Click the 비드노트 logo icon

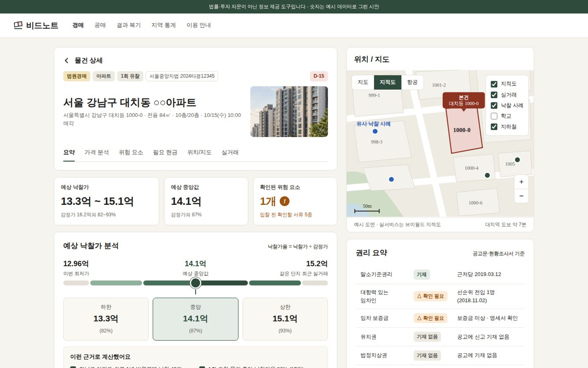pos(18,25)
